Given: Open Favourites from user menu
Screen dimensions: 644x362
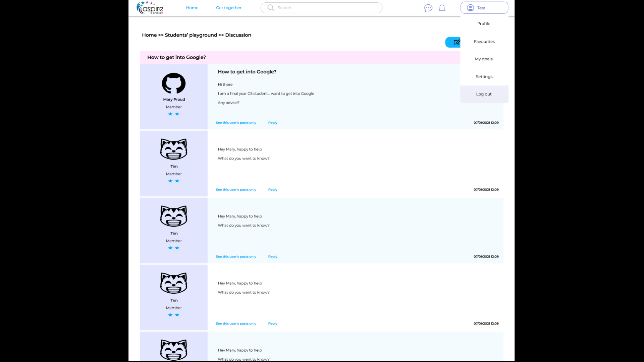Looking at the screenshot, I should point(484,42).
